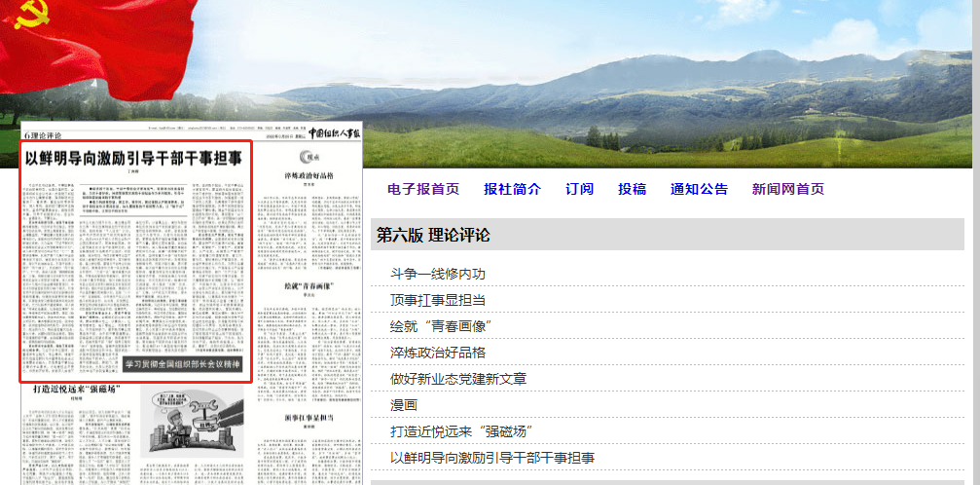Click the cartoon illustration on the newspaper page

[192, 422]
